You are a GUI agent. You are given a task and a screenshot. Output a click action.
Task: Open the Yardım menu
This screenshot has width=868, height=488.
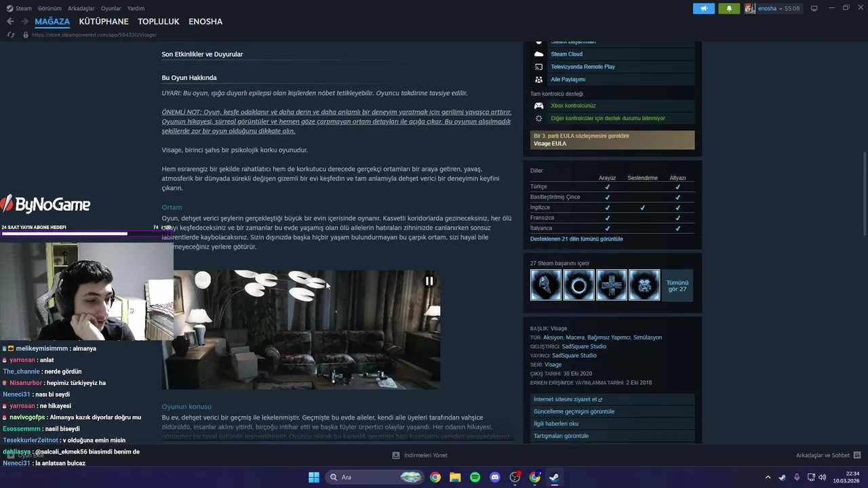tap(136, 8)
